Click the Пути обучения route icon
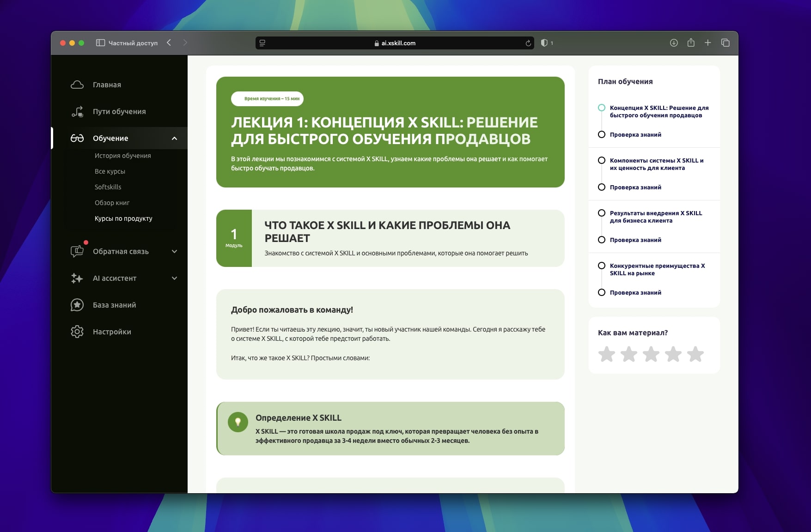This screenshot has height=532, width=811. pos(77,111)
